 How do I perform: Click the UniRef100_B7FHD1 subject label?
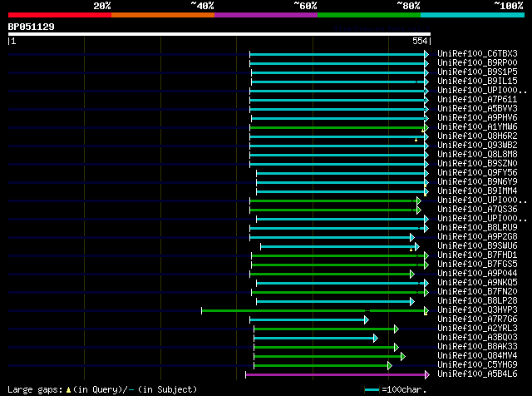pos(477,255)
